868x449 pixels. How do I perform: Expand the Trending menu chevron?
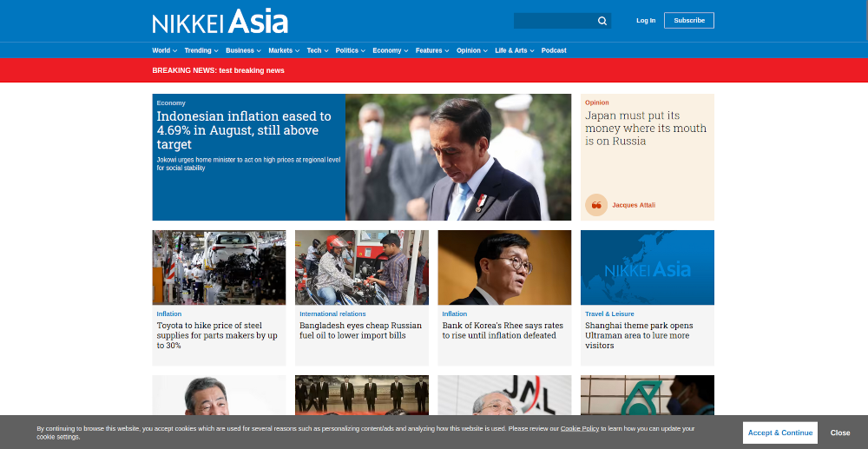216,50
